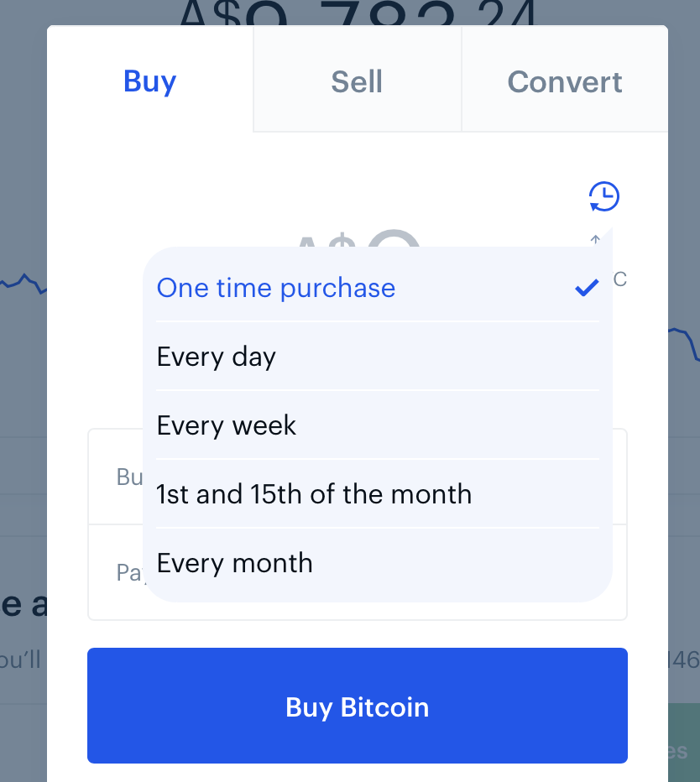This screenshot has height=782, width=700.
Task: Select the One time purchase option
Action: (378, 288)
